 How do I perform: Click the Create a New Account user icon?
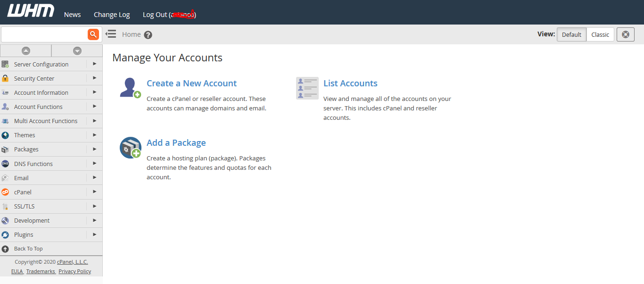coord(130,88)
